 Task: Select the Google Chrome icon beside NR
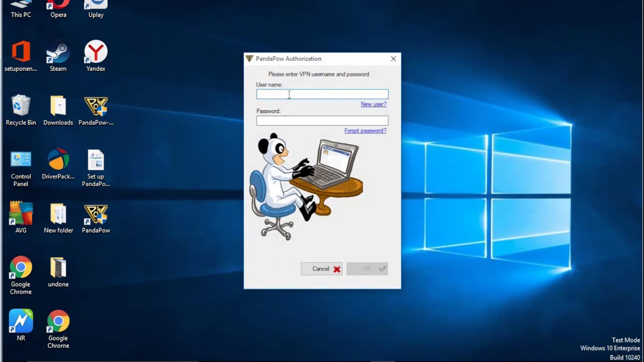(58, 329)
